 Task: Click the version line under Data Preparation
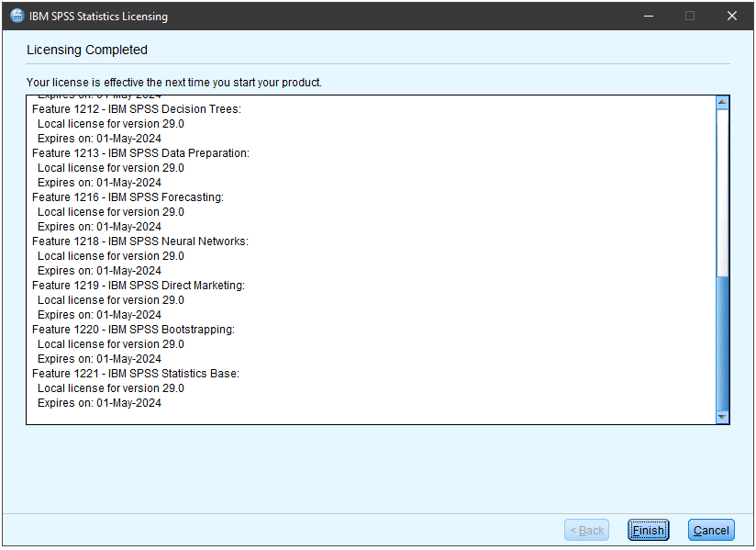[x=111, y=168]
